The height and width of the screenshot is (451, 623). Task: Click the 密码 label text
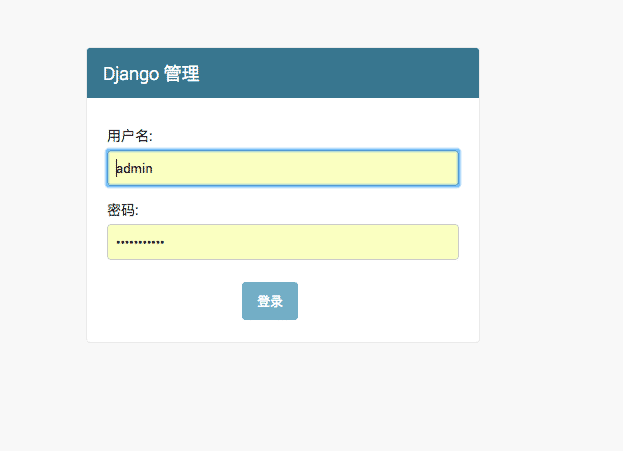tap(122, 210)
